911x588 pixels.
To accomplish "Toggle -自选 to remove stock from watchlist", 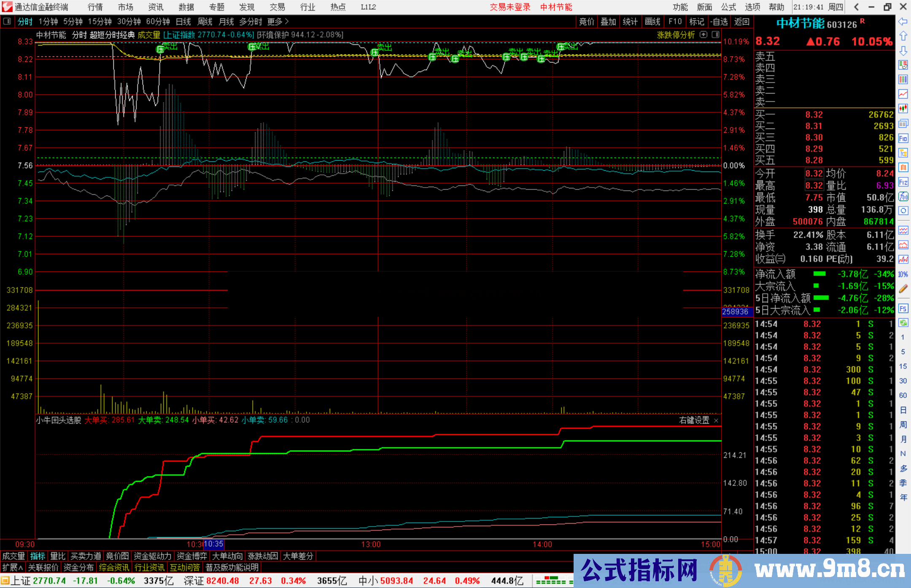I will tap(719, 21).
